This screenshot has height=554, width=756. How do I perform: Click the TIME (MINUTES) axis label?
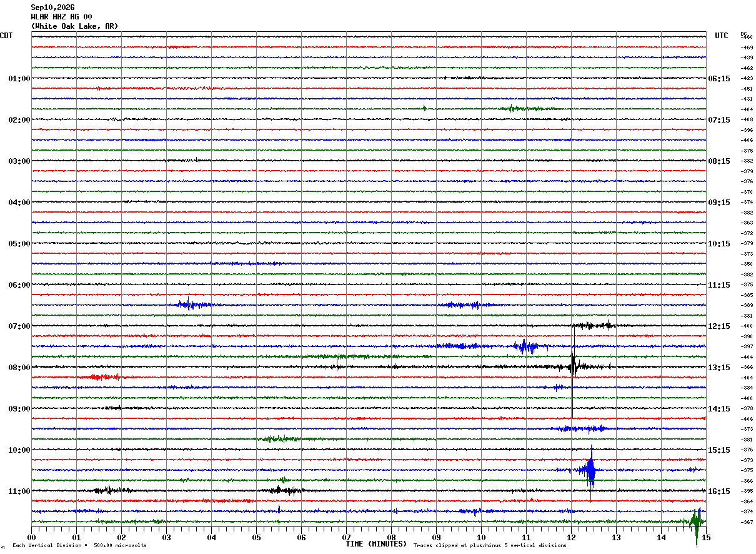click(376, 544)
